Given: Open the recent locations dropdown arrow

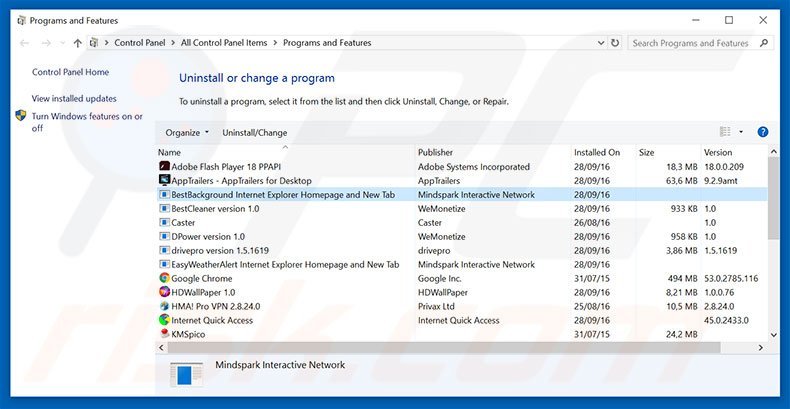Looking at the screenshot, I should tap(62, 43).
